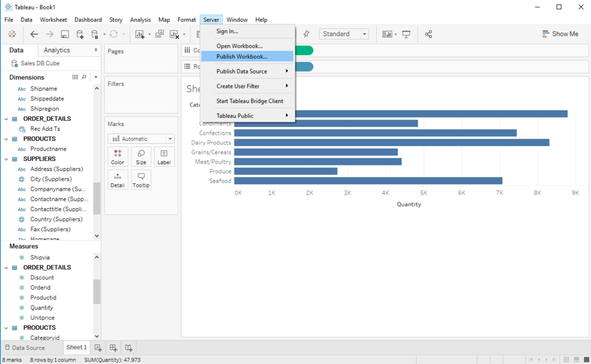This screenshot has height=364, width=591.
Task: Click the Show Me button
Action: (560, 34)
